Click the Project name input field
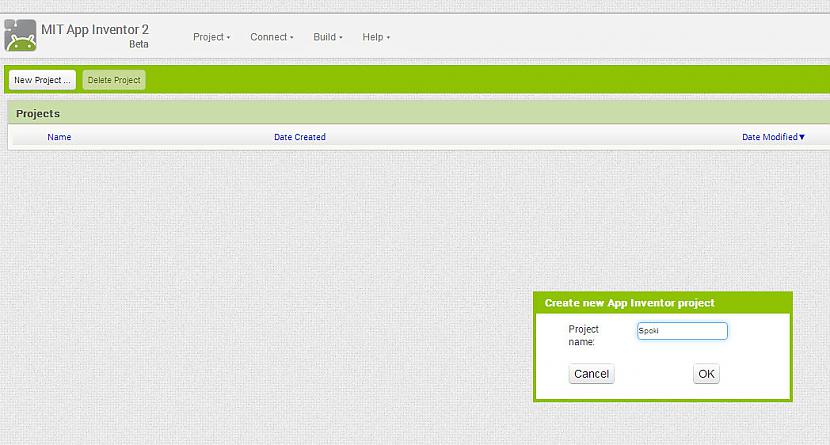 pos(682,331)
